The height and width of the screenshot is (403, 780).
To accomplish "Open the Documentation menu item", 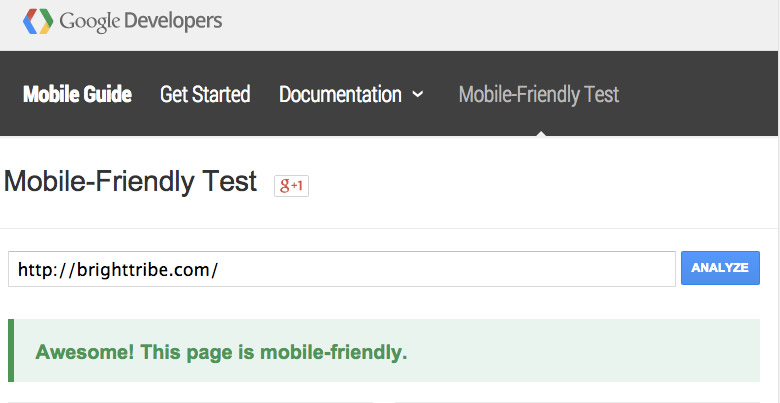I will pos(340,94).
